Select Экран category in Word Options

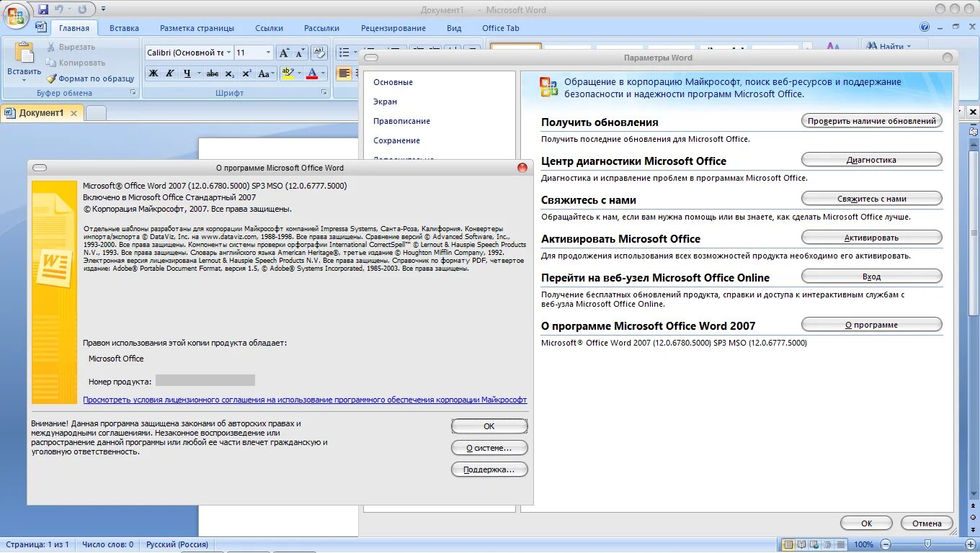385,102
